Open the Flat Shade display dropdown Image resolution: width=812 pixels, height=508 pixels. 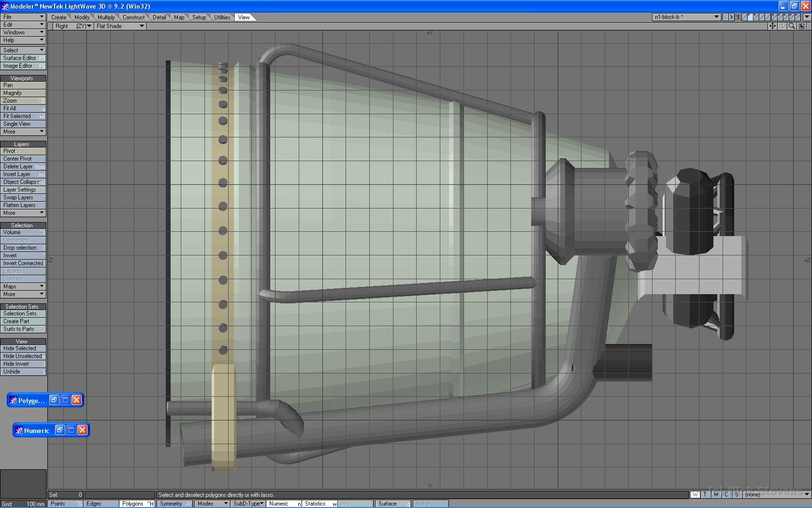tap(120, 26)
